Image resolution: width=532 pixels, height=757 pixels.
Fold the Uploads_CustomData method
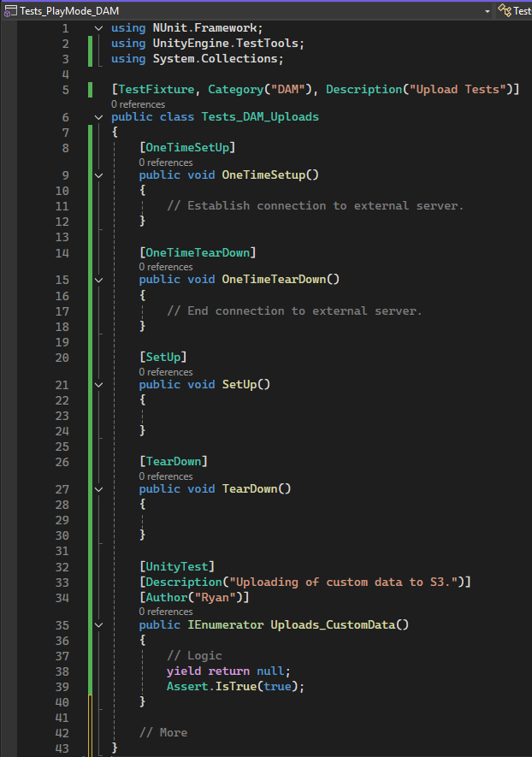click(98, 625)
